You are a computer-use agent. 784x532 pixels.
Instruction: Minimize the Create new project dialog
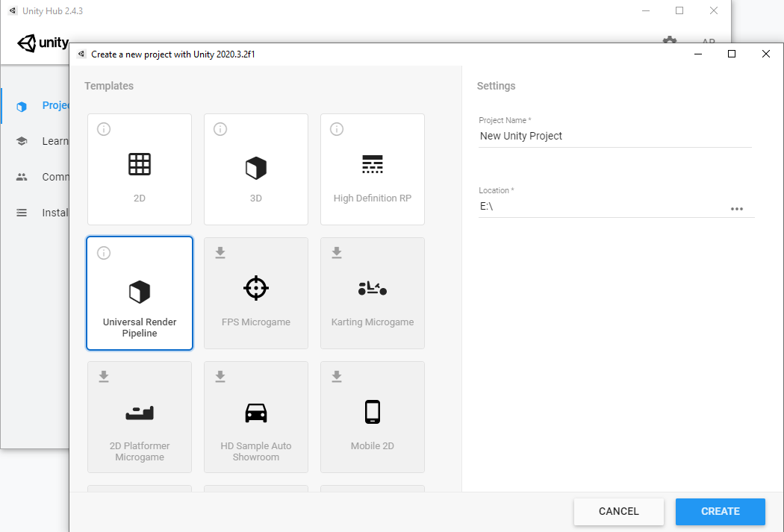tap(698, 54)
